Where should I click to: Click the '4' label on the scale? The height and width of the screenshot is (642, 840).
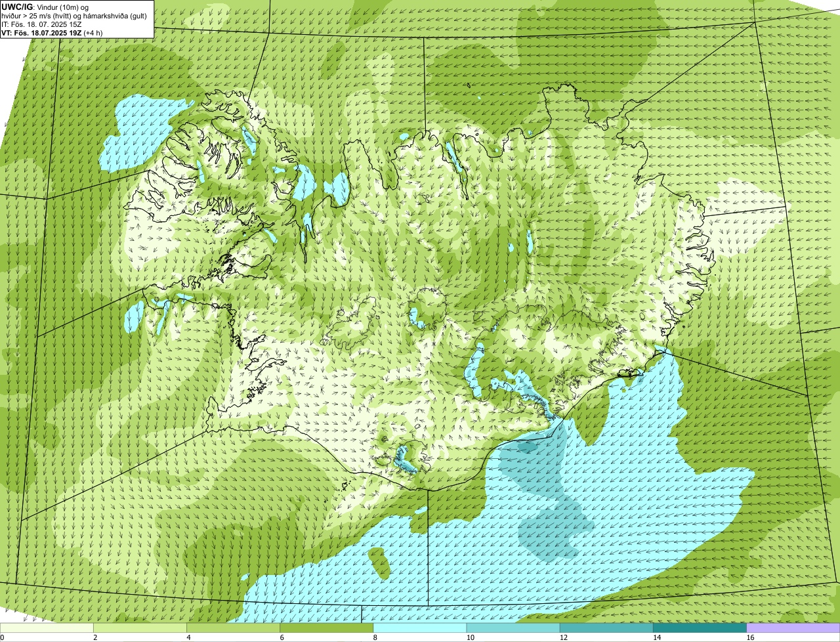pyautogui.click(x=188, y=637)
